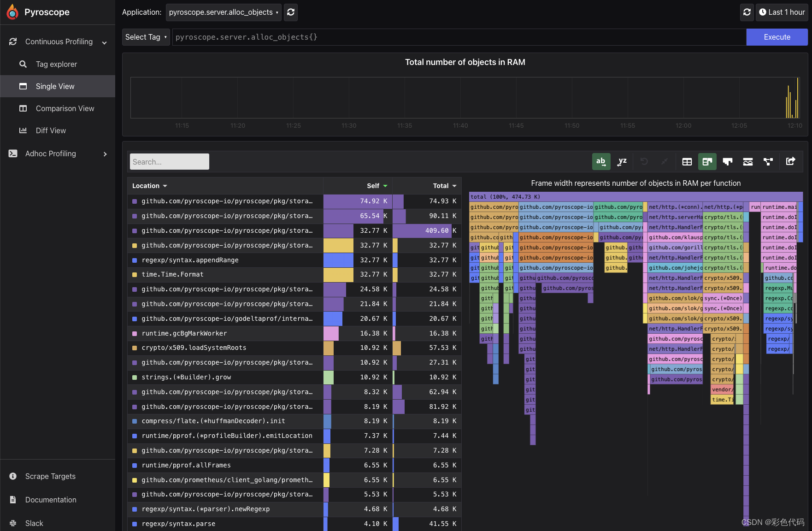The image size is (812, 531).
Task: Click the Tag explorer magnifier icon
Action: click(23, 64)
